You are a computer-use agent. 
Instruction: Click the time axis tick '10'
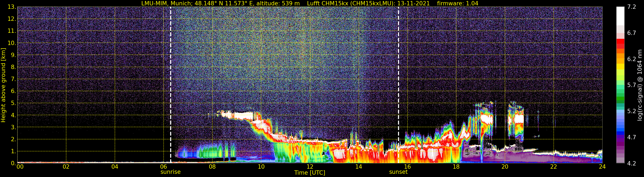pos(261,167)
